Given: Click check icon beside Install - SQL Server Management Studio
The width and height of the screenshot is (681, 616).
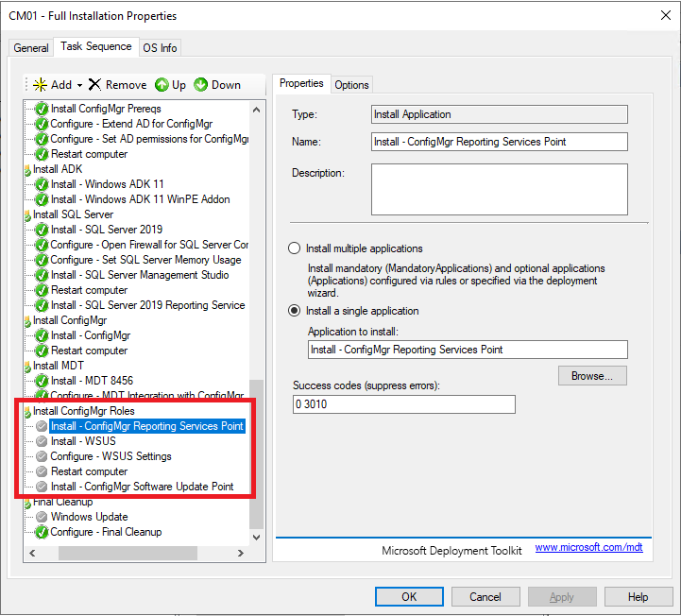Looking at the screenshot, I should (x=42, y=275).
